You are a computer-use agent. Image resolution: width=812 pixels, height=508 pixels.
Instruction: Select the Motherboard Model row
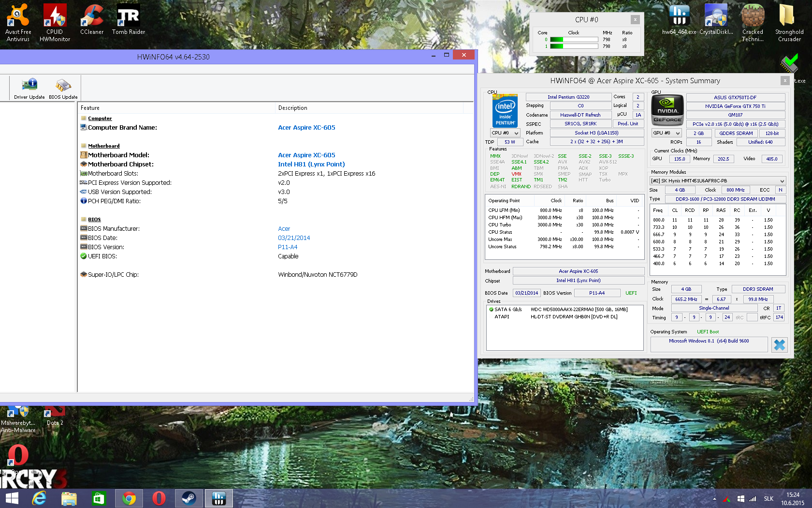coord(275,155)
